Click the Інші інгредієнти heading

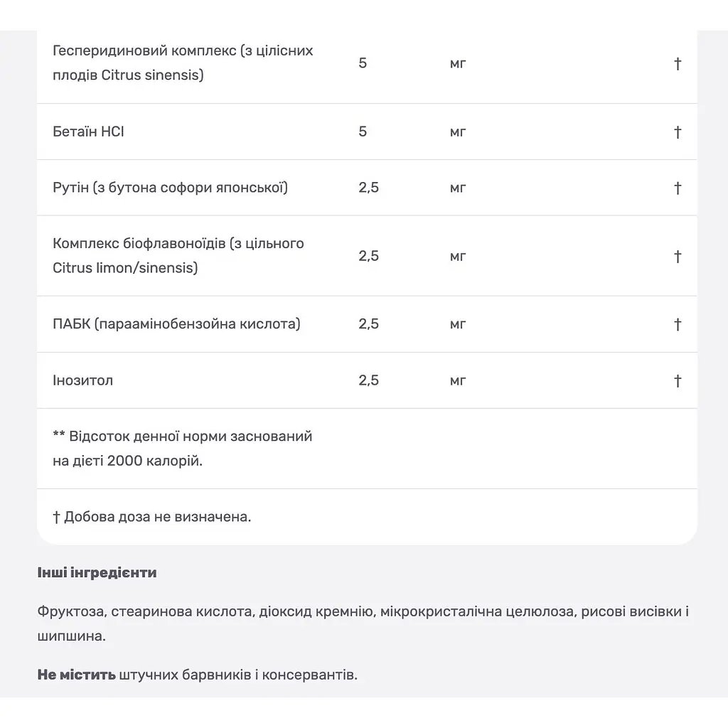[x=97, y=572]
